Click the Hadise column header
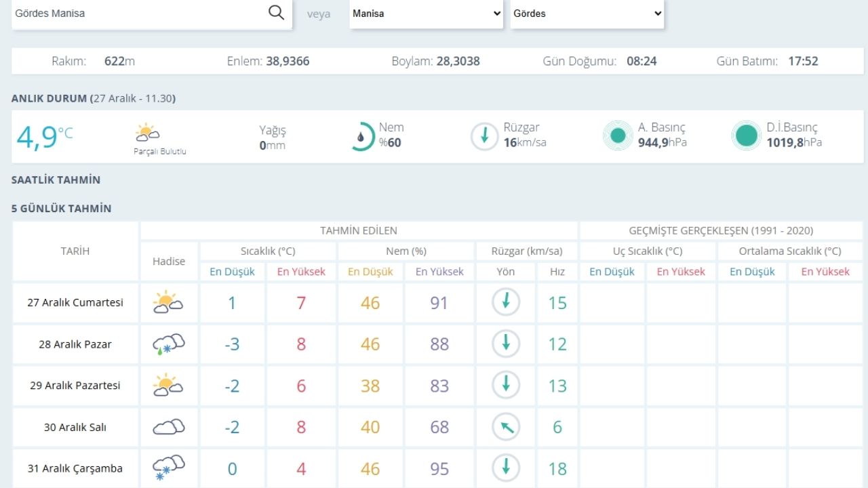868x488 pixels. (169, 261)
